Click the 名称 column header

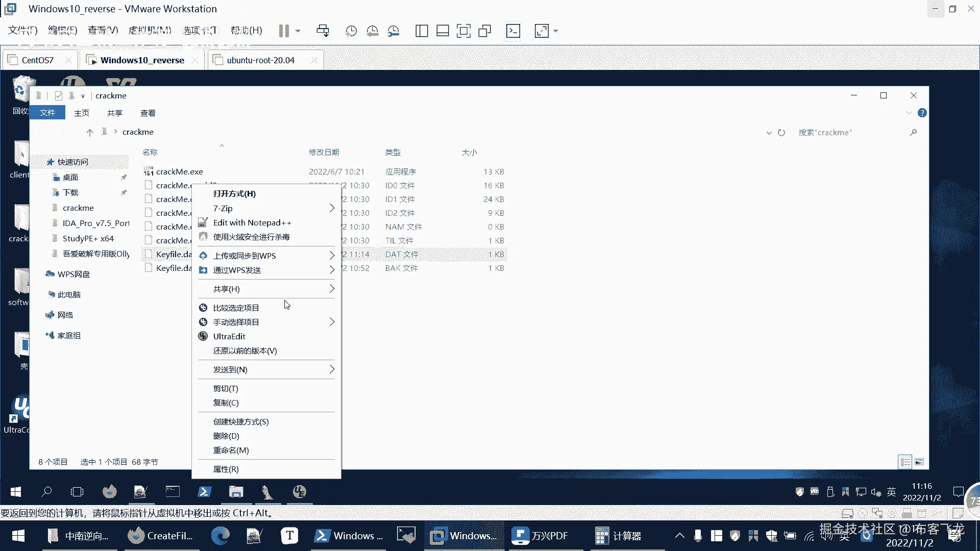pyautogui.click(x=150, y=152)
